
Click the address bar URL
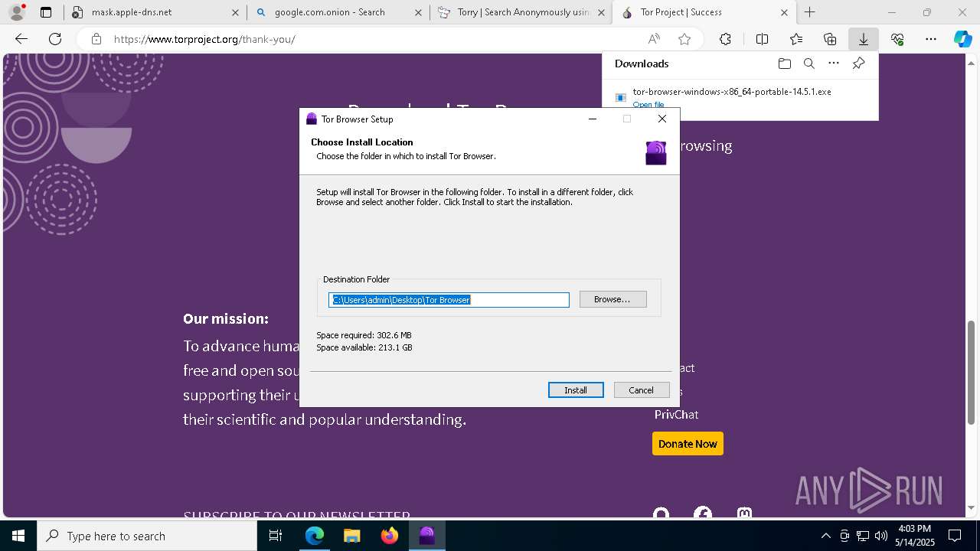click(204, 39)
